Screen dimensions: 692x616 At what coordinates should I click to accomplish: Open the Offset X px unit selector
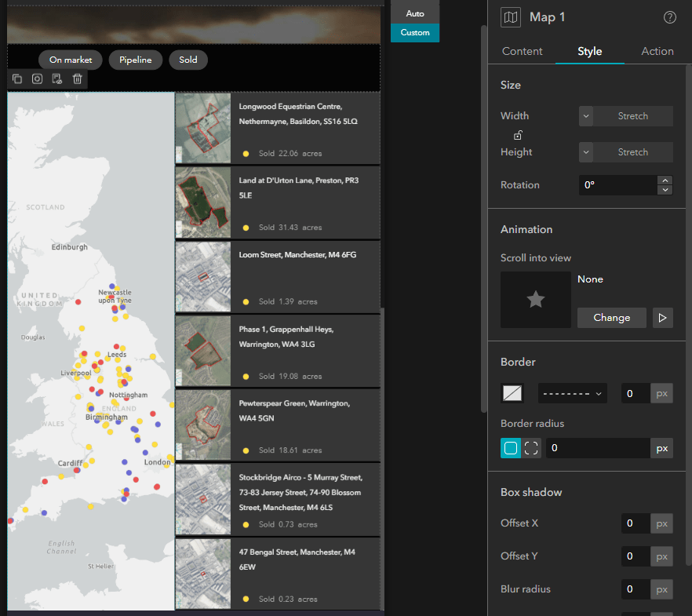coord(661,523)
